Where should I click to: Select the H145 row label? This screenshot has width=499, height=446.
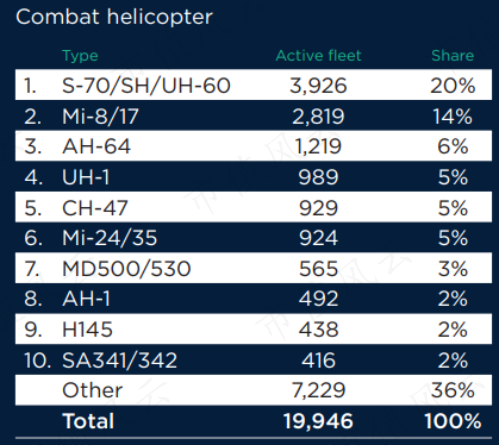coord(87,329)
